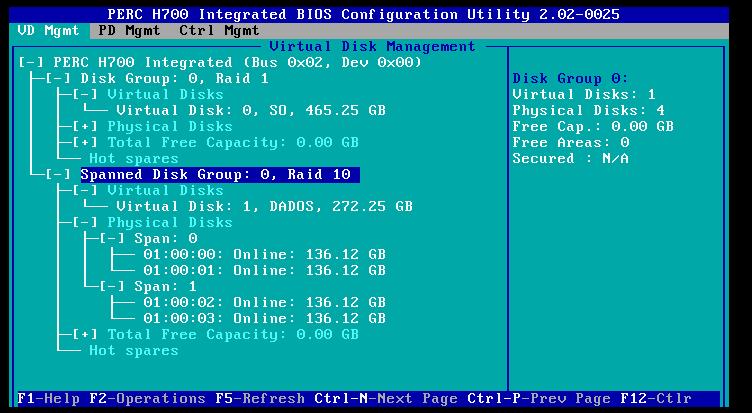Select the highlighted Spanned Disk Group: 0, Raid 10
Viewport: 752px width, 413px height.
[220, 175]
